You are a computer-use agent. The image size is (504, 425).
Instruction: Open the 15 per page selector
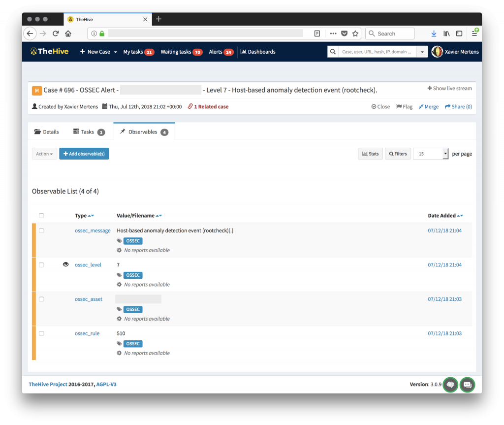pos(430,154)
